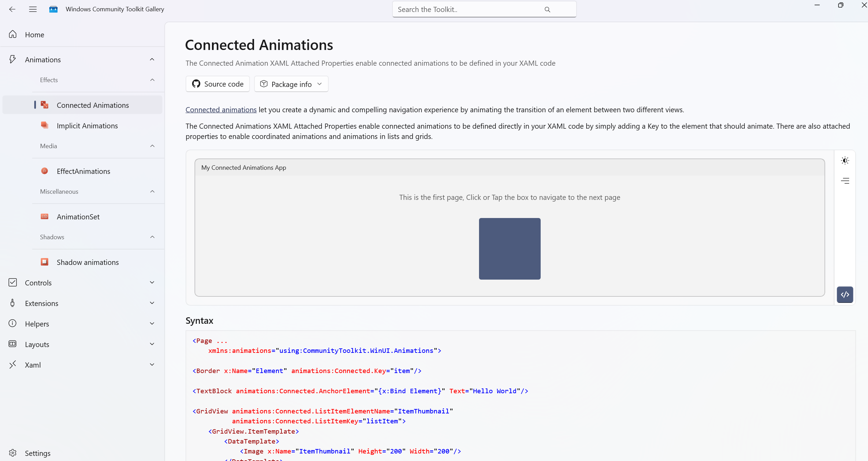Open the Package info dropdown
Screen dimensions: 868x461
coord(291,84)
